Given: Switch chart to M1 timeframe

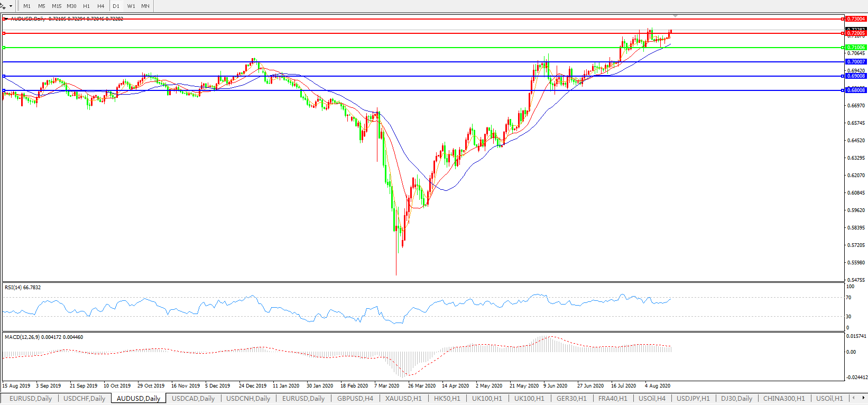Looking at the screenshot, I should point(27,6).
